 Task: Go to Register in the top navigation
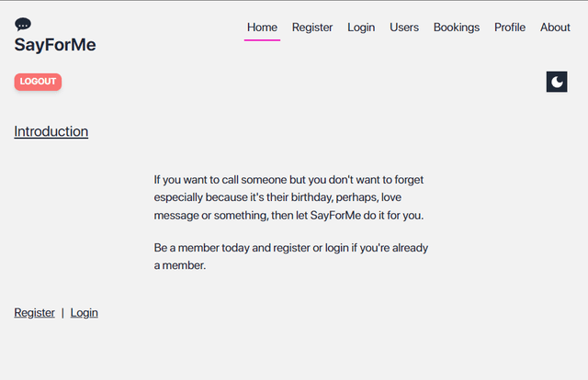pos(312,28)
